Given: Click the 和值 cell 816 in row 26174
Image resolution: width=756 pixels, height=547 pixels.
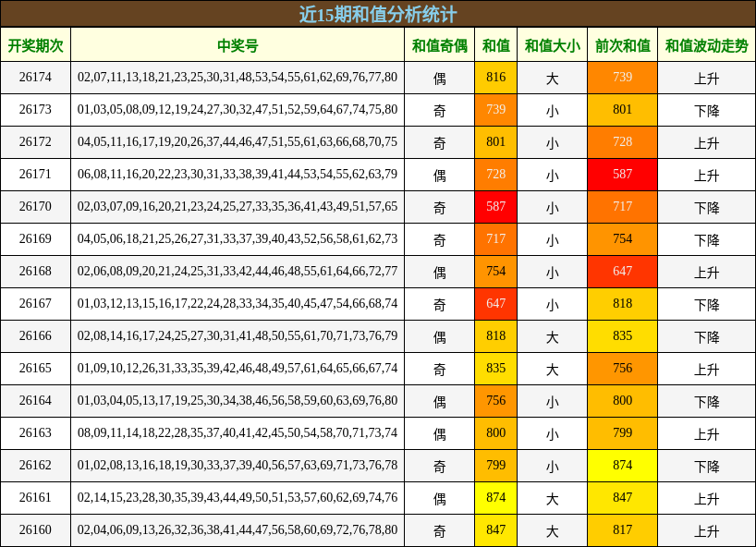Looking at the screenshot, I should (496, 78).
